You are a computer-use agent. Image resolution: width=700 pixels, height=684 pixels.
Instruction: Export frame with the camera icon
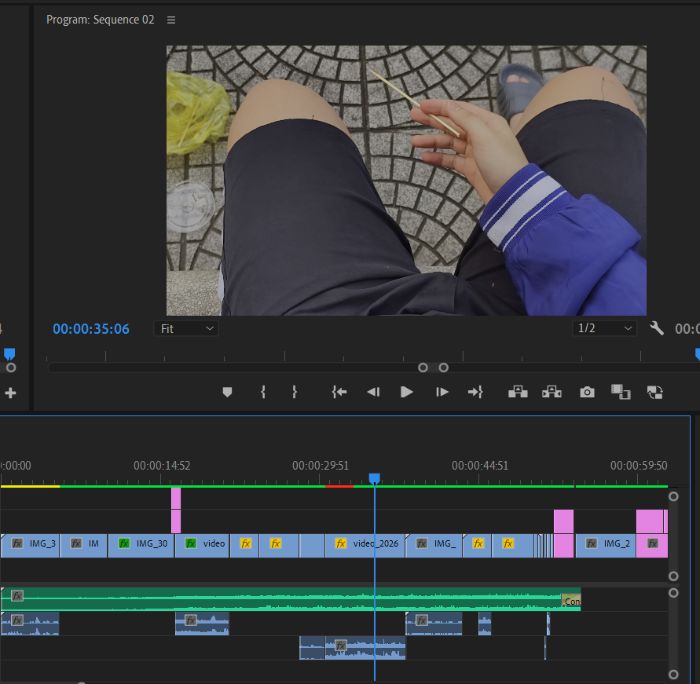pyautogui.click(x=587, y=392)
